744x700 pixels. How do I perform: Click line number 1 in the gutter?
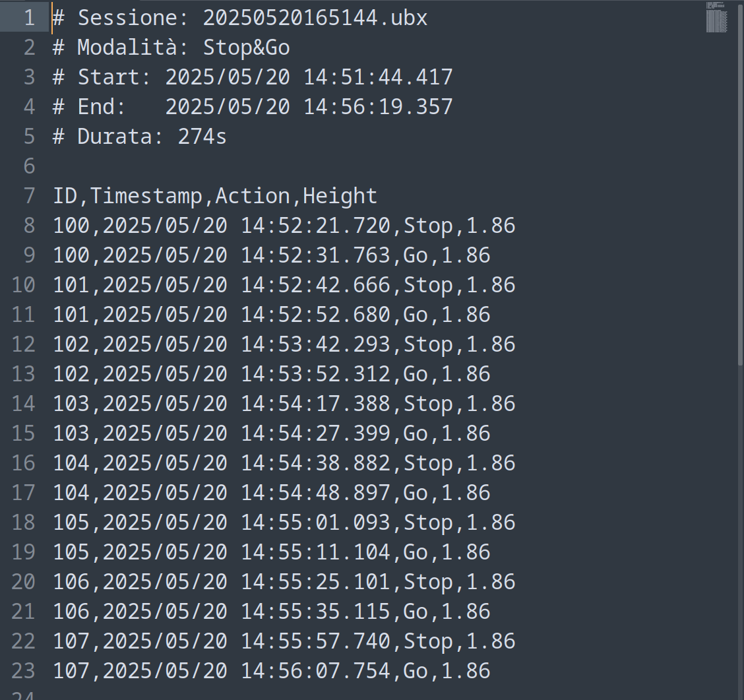pyautogui.click(x=30, y=18)
